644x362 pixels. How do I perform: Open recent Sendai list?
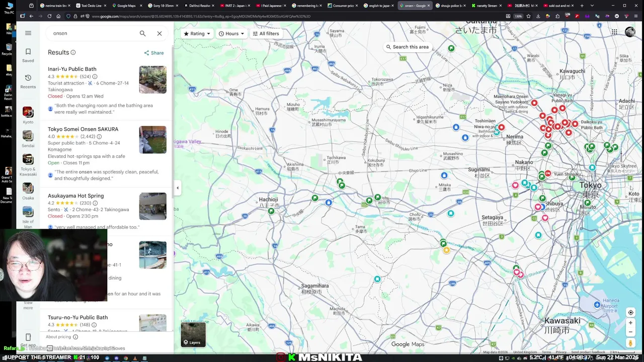[28, 139]
